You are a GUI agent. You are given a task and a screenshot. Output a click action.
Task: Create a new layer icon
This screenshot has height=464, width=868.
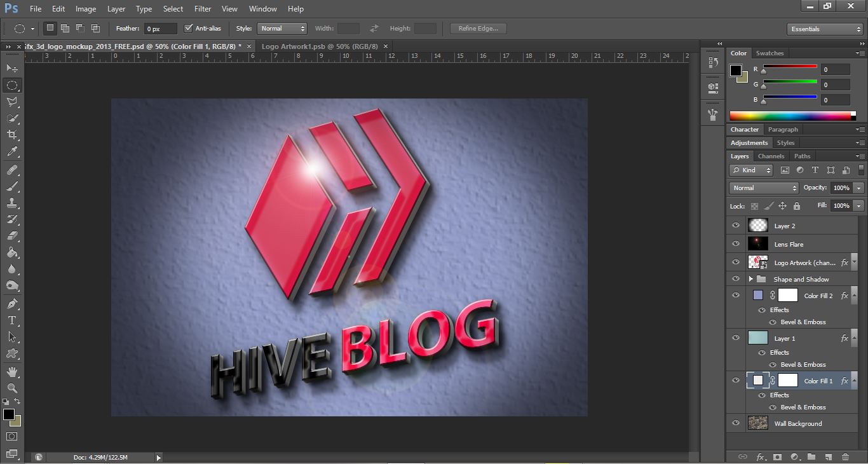(x=829, y=457)
